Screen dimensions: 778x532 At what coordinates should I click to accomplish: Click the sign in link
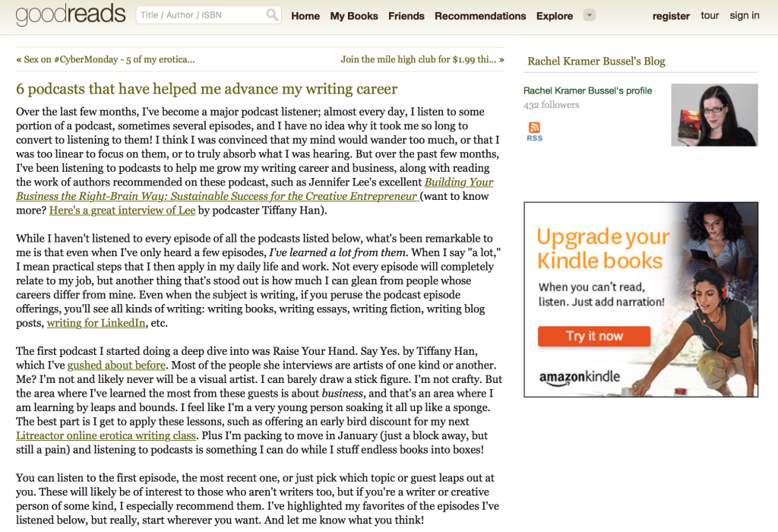pos(745,15)
